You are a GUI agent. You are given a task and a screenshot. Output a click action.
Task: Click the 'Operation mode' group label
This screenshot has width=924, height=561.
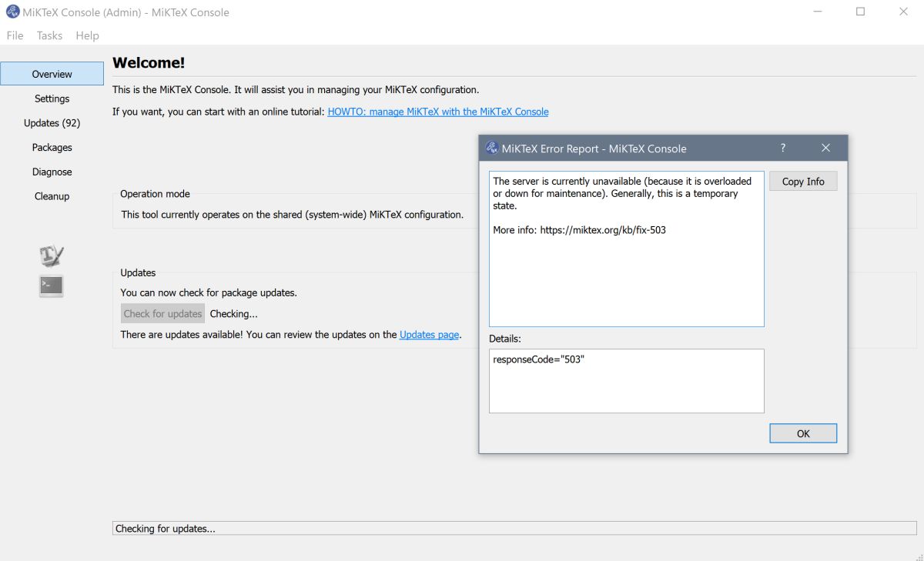(x=155, y=194)
